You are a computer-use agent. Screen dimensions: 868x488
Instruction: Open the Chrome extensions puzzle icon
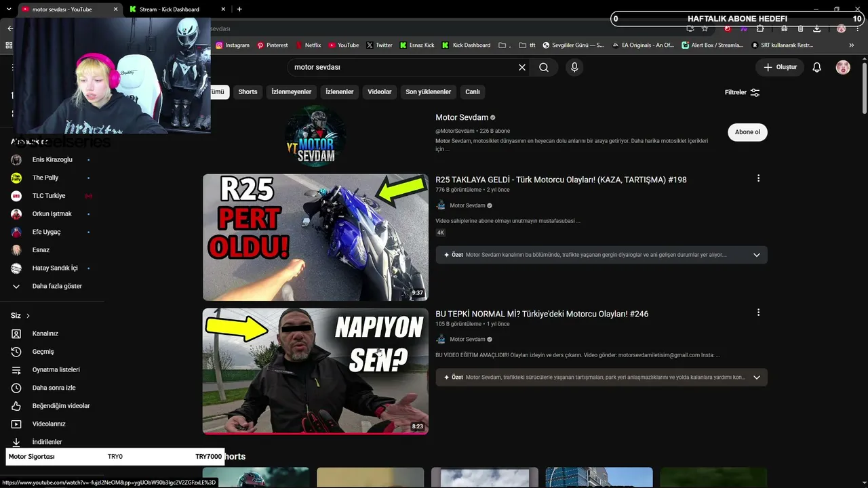(x=760, y=28)
